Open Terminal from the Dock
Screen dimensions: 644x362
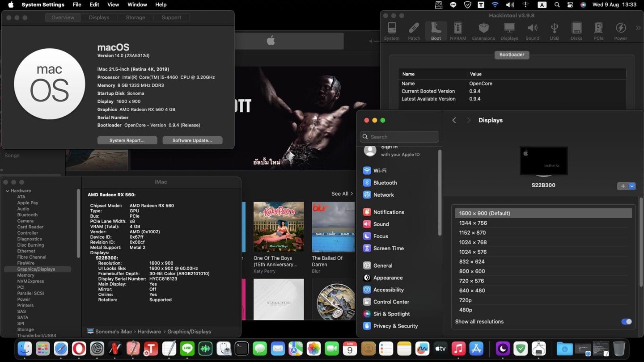click(241, 349)
